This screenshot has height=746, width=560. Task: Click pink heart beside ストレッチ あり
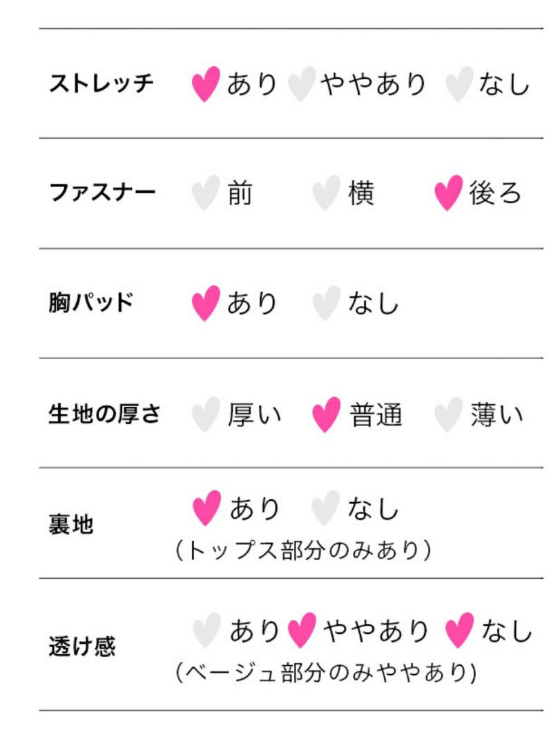(206, 84)
